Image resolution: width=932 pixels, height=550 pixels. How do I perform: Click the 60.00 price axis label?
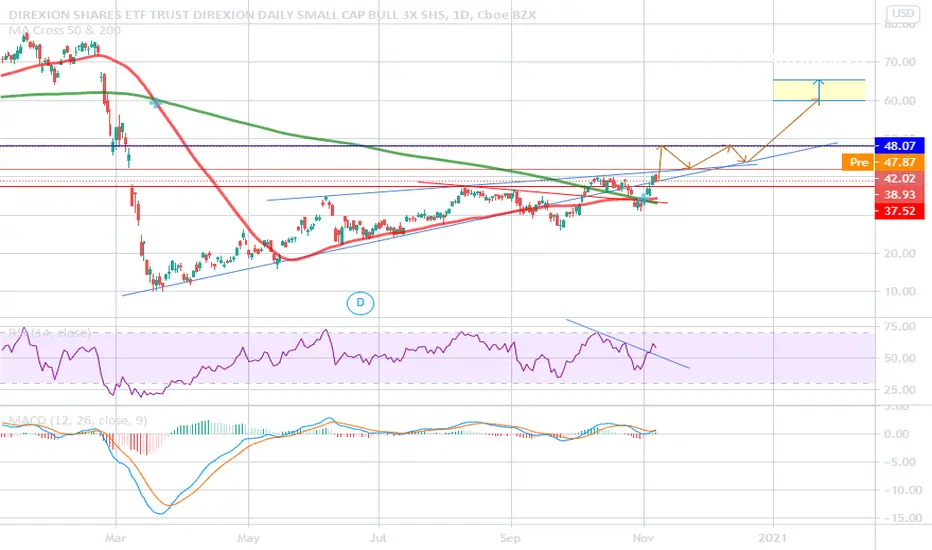coord(899,100)
